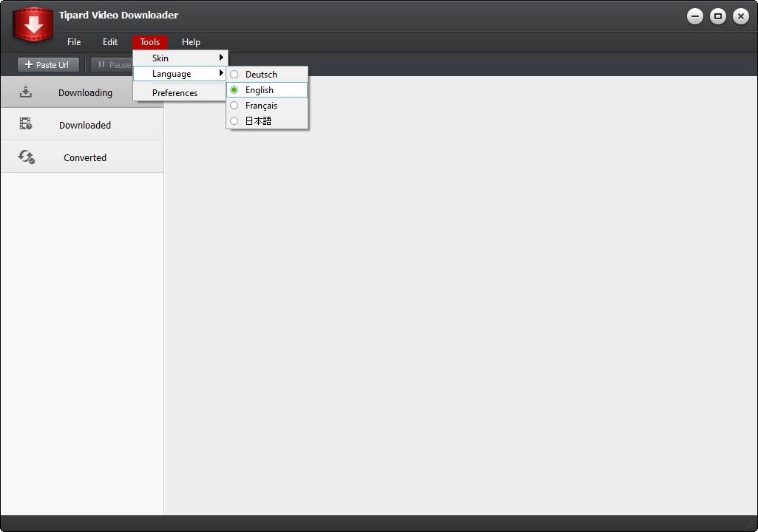758x532 pixels.
Task: Open Preferences from the Tools menu
Action: (180, 93)
